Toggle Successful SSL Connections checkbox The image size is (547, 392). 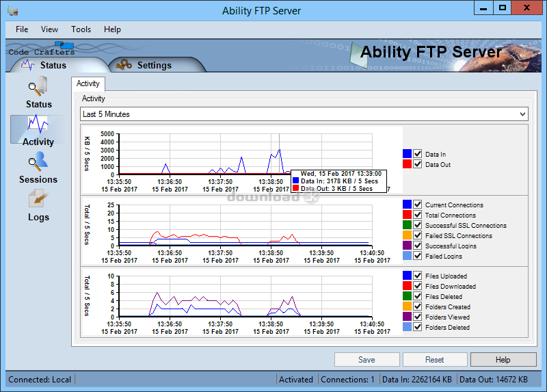(417, 225)
